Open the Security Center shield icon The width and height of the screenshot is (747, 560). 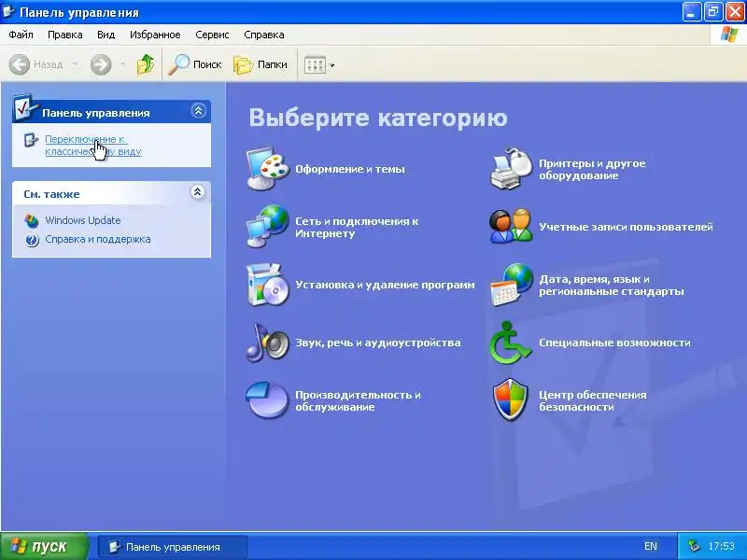tap(511, 400)
